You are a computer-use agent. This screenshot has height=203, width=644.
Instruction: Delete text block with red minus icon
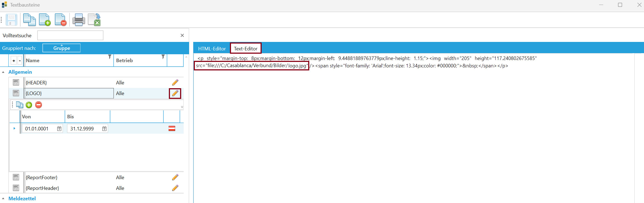pyautogui.click(x=60, y=20)
